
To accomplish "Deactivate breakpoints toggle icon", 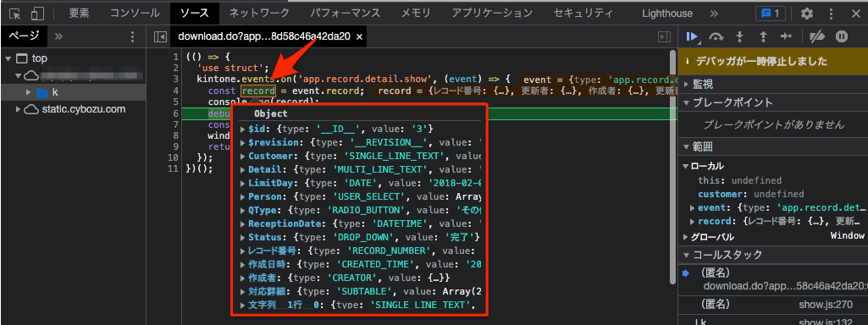I will click(x=816, y=36).
